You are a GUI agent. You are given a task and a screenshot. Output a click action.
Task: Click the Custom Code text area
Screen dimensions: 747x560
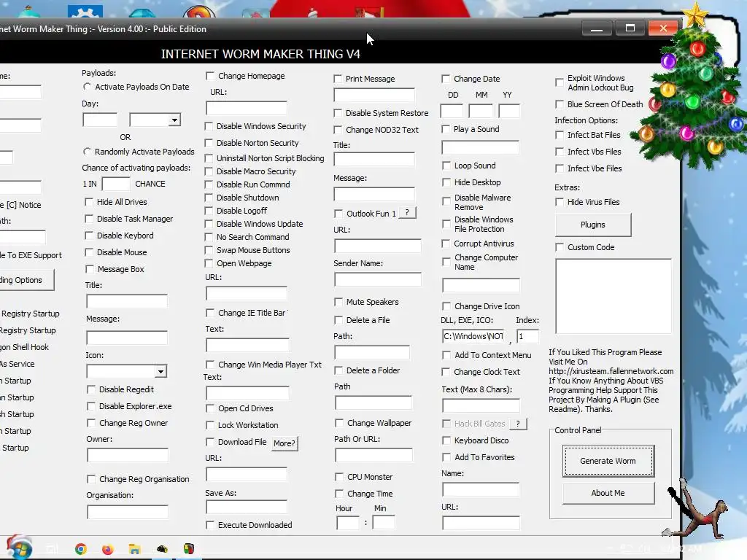[x=614, y=296]
